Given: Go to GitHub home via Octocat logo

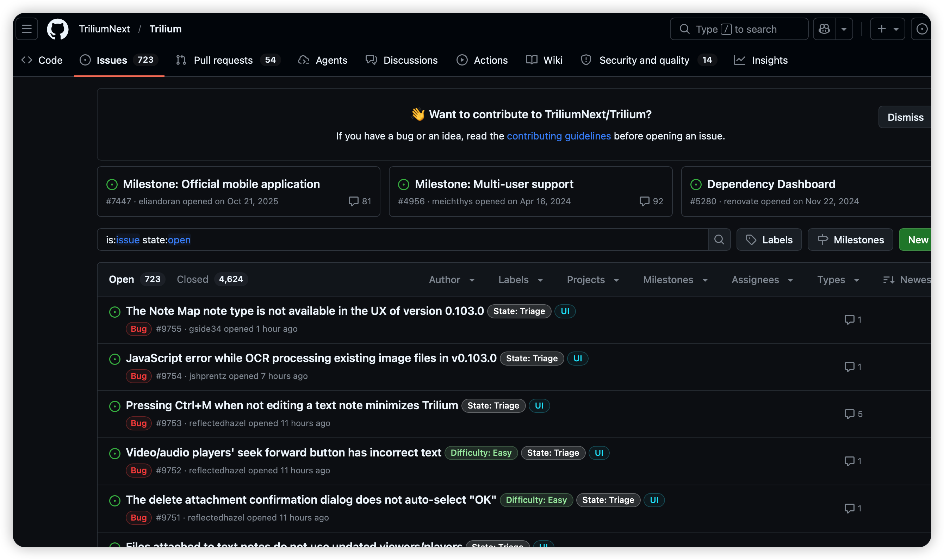Looking at the screenshot, I should pyautogui.click(x=58, y=29).
